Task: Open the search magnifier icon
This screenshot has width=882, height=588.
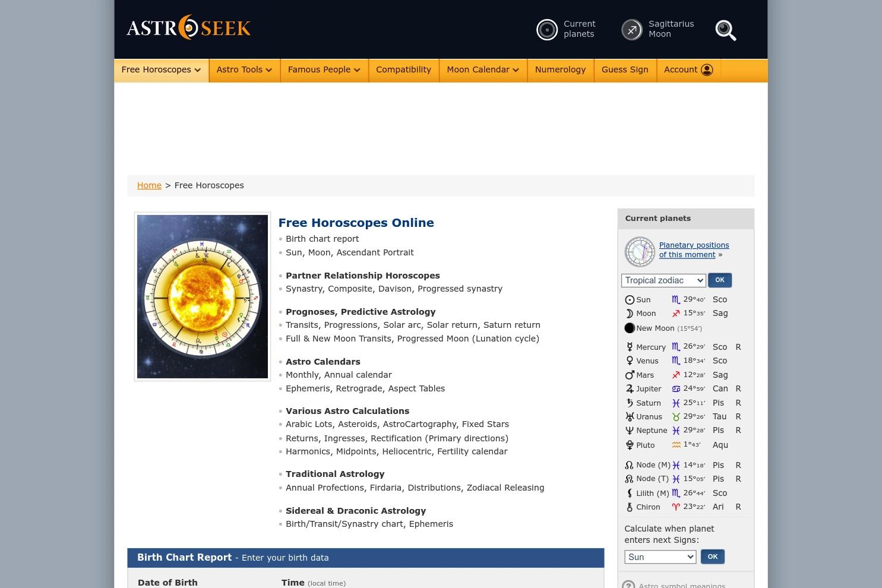Action: click(726, 30)
